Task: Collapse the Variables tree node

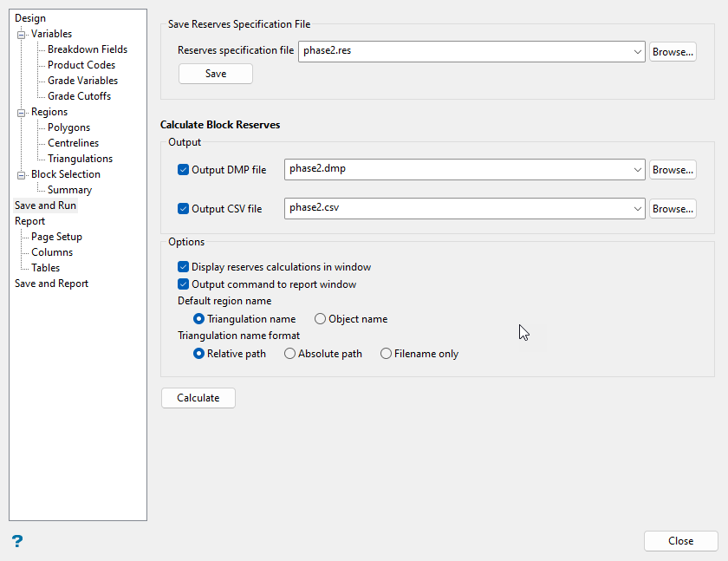Action: click(22, 35)
